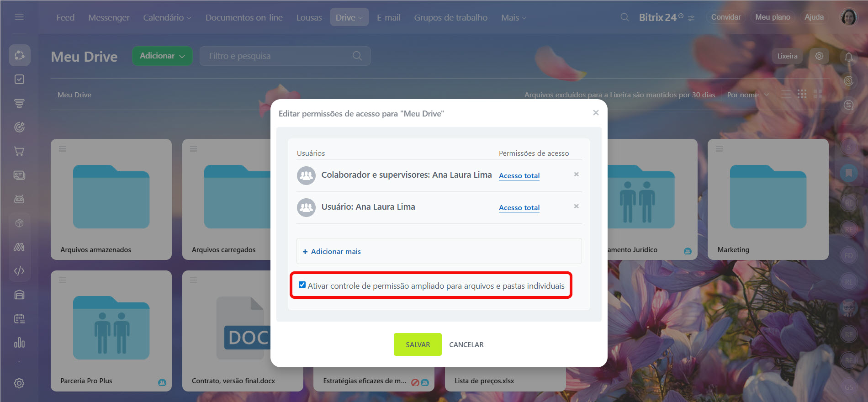Click the SALVAR button
The image size is (868, 402).
pyautogui.click(x=418, y=344)
